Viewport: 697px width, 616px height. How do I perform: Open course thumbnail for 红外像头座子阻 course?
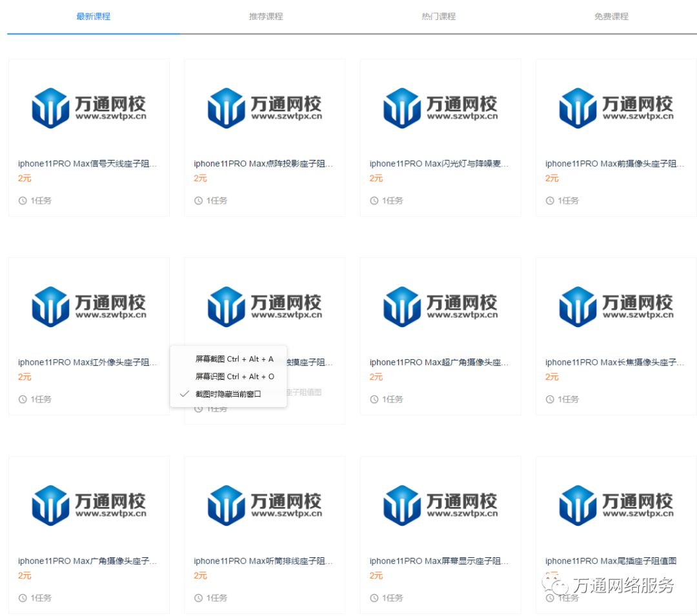(x=89, y=306)
